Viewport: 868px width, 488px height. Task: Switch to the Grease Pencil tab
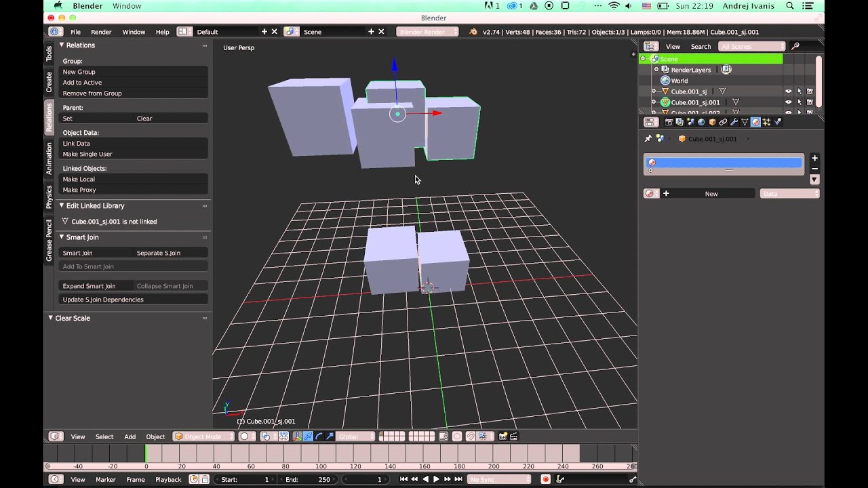tap(49, 240)
